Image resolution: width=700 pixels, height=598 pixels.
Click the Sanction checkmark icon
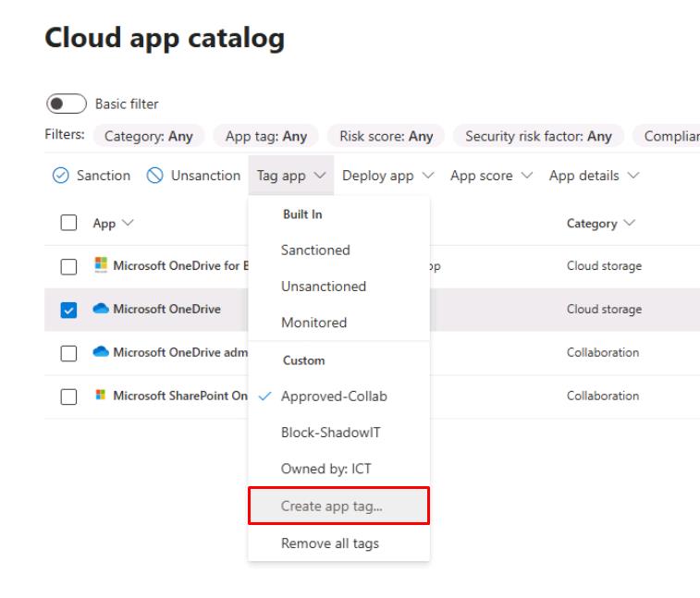coord(61,176)
